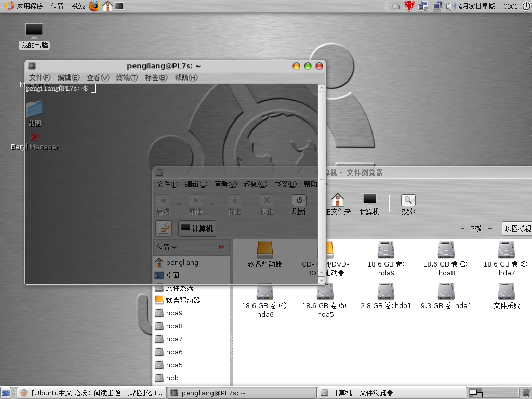This screenshot has height=399, width=532.
Task: Select 桌面 in sidebar places
Action: (x=192, y=275)
